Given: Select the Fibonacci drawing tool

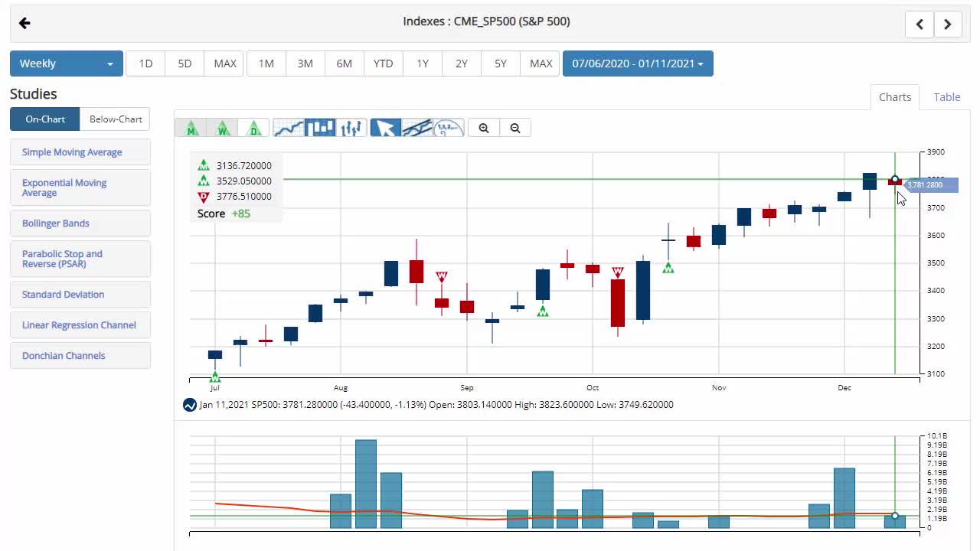Looking at the screenshot, I should click(x=449, y=128).
